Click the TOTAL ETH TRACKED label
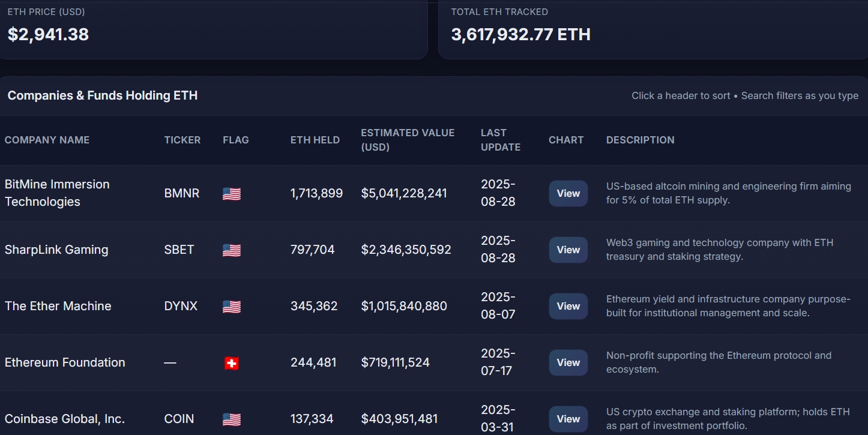The width and height of the screenshot is (868, 435). [499, 12]
